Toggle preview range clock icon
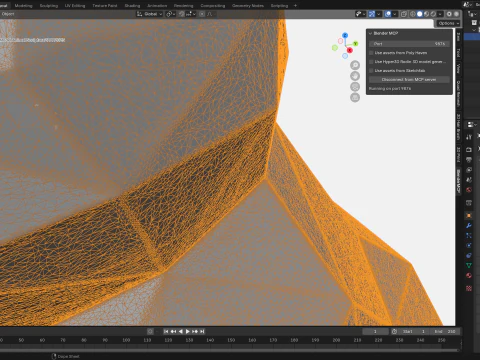The height and width of the screenshot is (360, 480). (x=394, y=331)
